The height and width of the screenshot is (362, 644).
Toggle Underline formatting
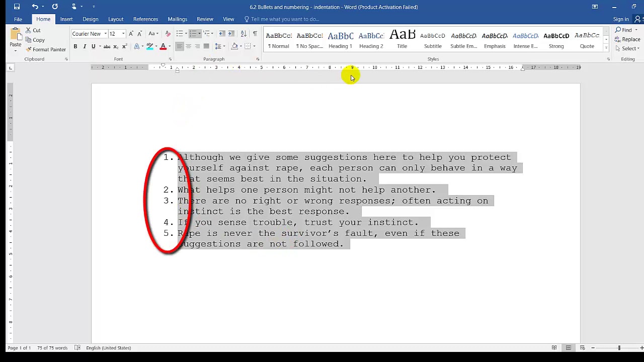93,46
